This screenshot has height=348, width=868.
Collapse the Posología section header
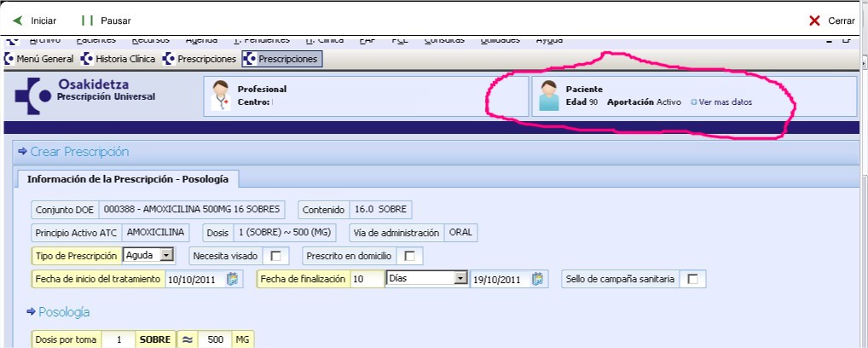click(x=32, y=312)
